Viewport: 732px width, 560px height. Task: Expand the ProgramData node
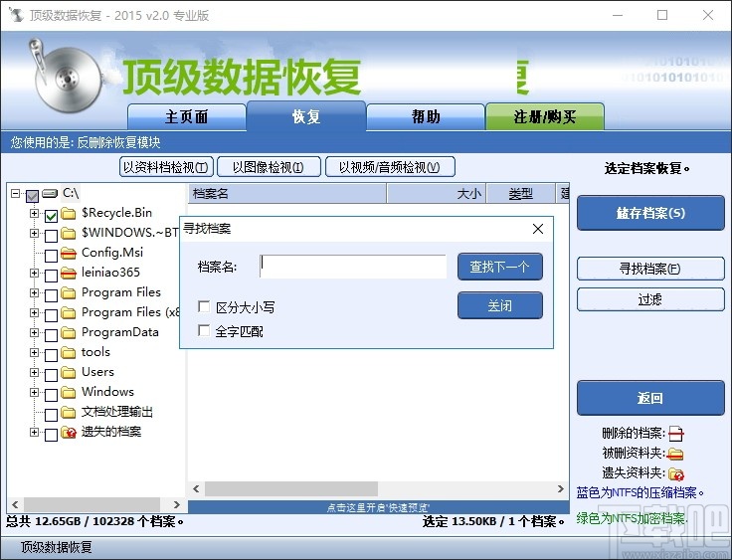click(34, 332)
